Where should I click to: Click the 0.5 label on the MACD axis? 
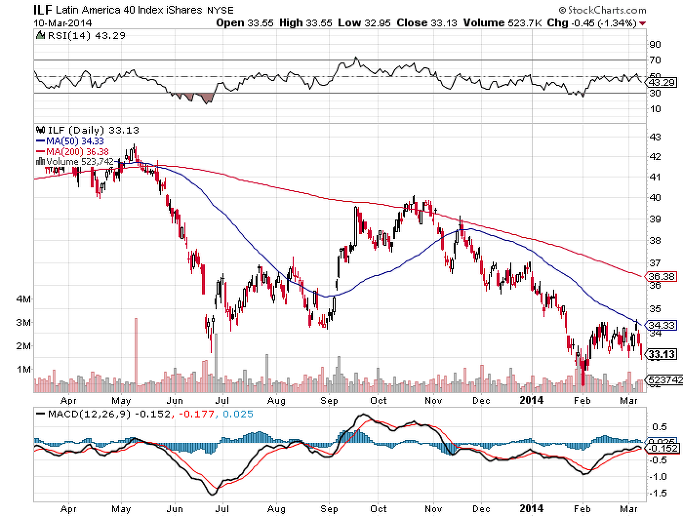(x=660, y=426)
